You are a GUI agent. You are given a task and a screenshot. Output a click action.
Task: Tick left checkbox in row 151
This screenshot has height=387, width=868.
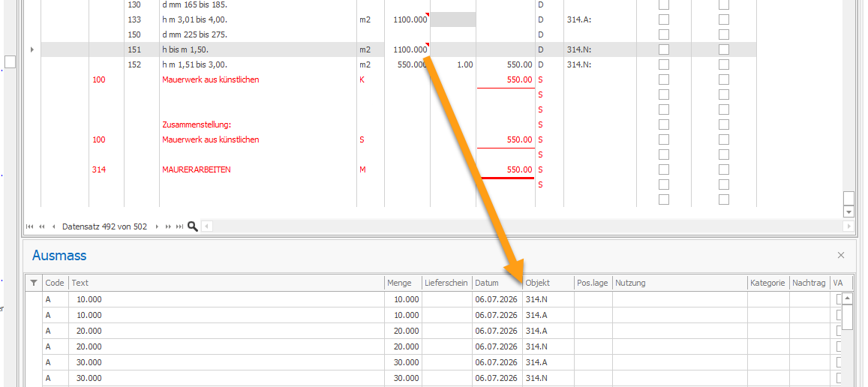(664, 49)
